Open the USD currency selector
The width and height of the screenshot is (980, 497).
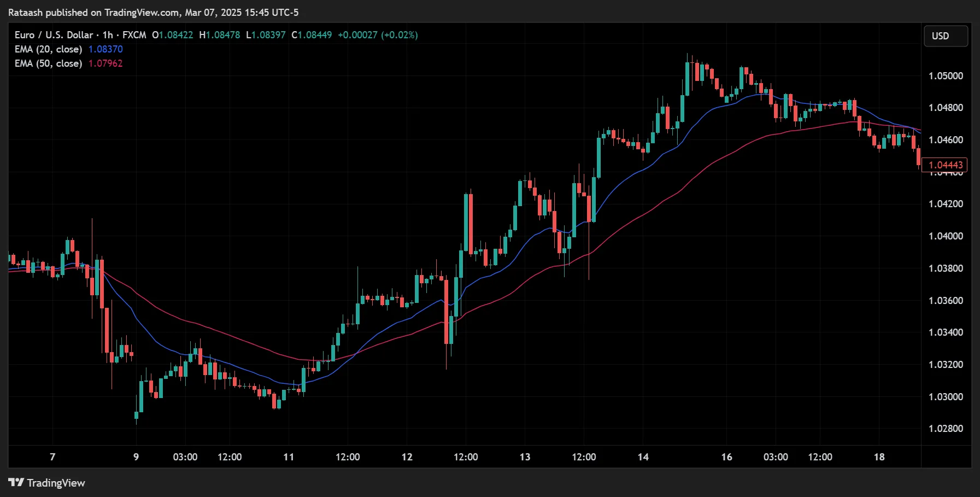click(x=945, y=36)
